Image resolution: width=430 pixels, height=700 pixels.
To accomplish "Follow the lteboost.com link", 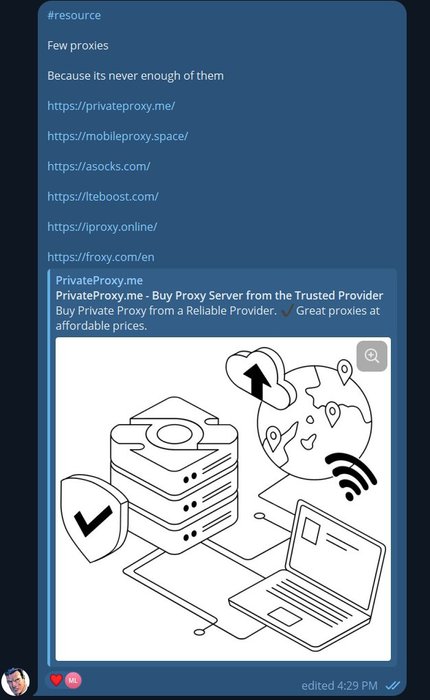I will coord(103,196).
